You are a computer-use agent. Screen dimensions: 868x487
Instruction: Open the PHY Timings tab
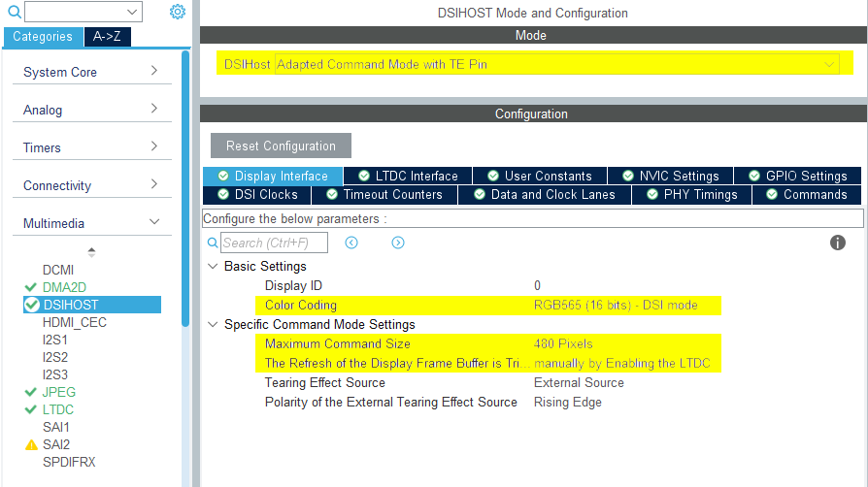[690, 194]
